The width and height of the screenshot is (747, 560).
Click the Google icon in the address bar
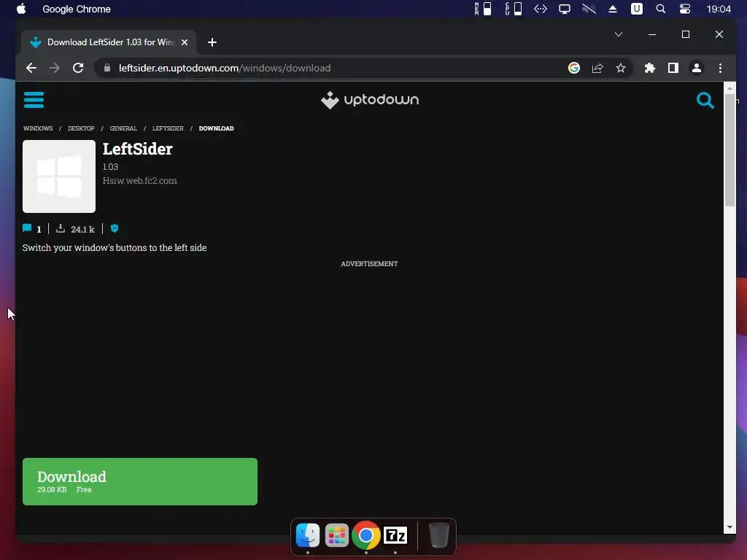[x=574, y=68]
